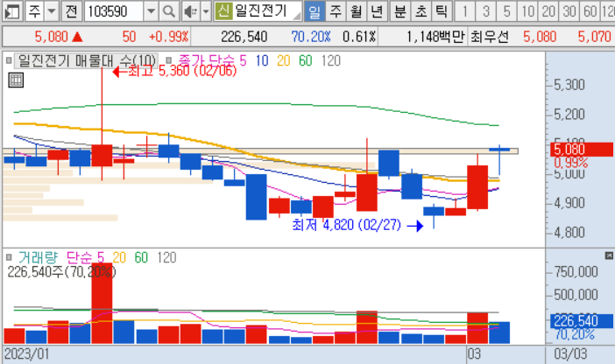Click the 최우선 best quote label

tap(490, 37)
